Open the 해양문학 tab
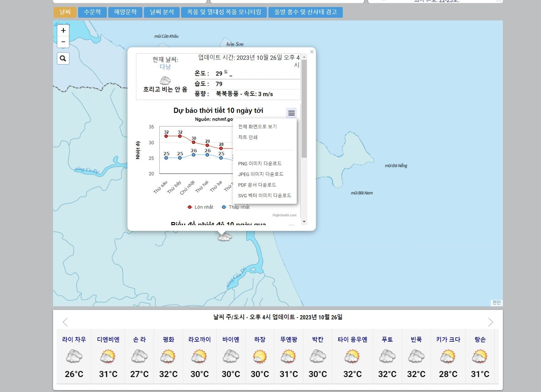Viewport: 541px width, 392px height. click(x=125, y=12)
